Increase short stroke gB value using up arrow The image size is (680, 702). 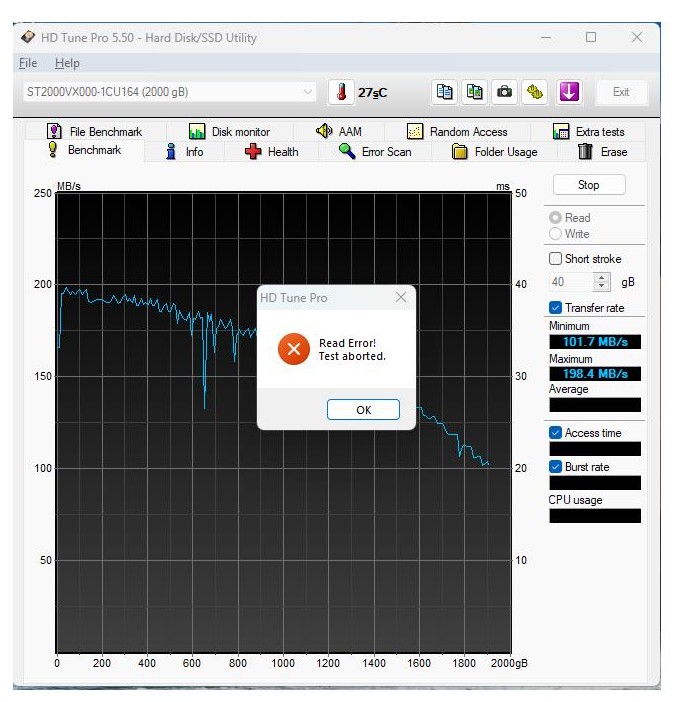[603, 278]
